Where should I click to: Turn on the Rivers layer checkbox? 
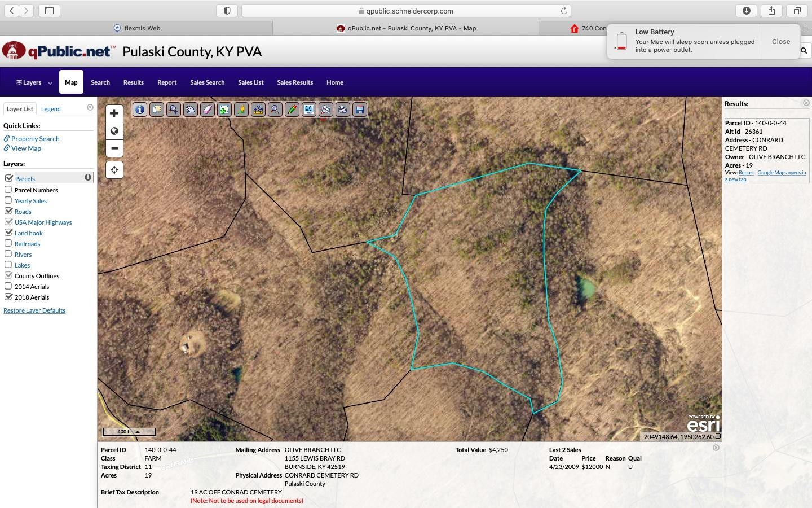point(8,254)
